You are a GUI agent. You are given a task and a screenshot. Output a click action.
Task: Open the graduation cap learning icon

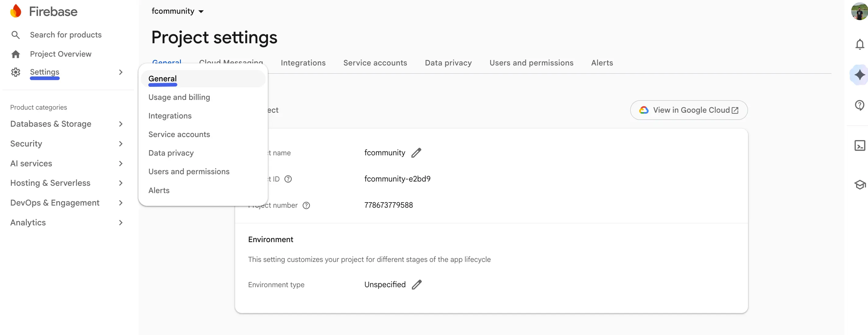(859, 185)
